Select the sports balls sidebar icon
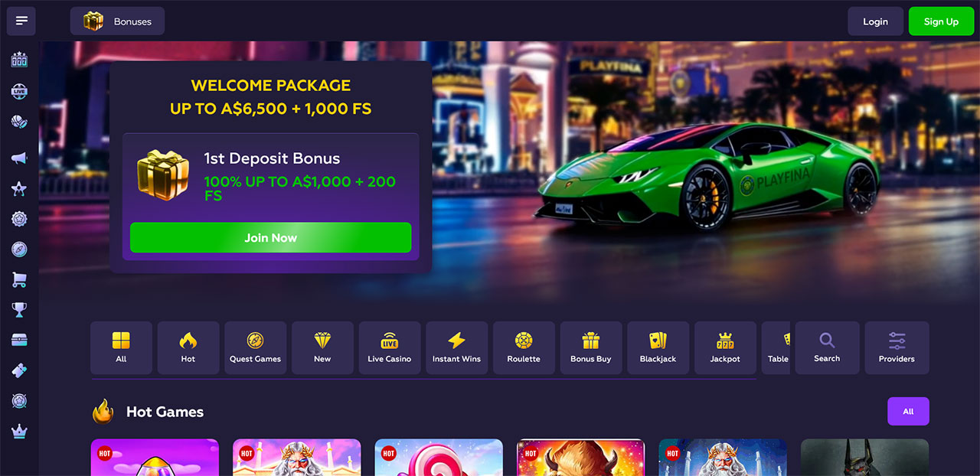This screenshot has height=476, width=980. pyautogui.click(x=19, y=122)
